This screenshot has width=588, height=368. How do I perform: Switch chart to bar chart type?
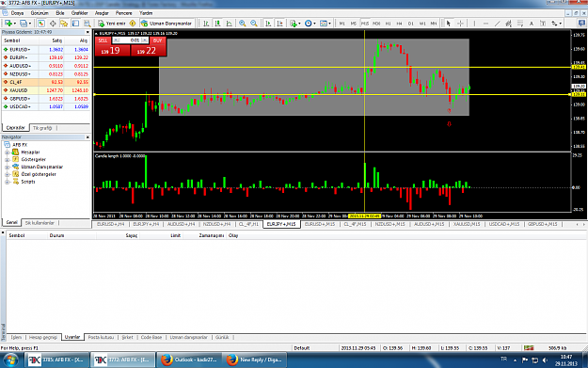206,24
